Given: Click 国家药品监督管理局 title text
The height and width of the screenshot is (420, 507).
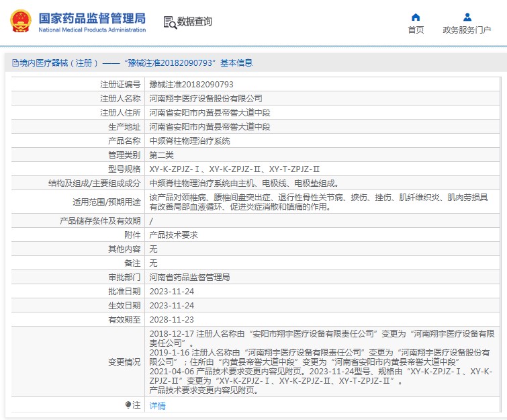Looking at the screenshot, I should pos(93,18).
